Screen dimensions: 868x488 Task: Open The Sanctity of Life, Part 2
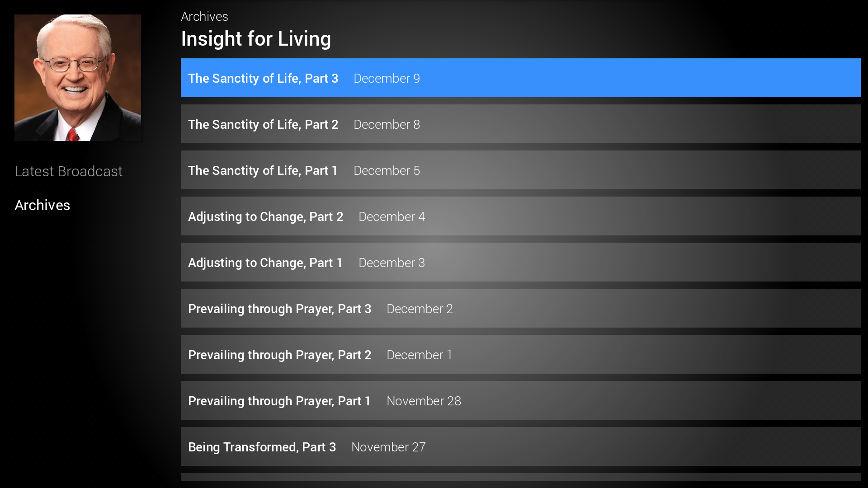tap(263, 124)
